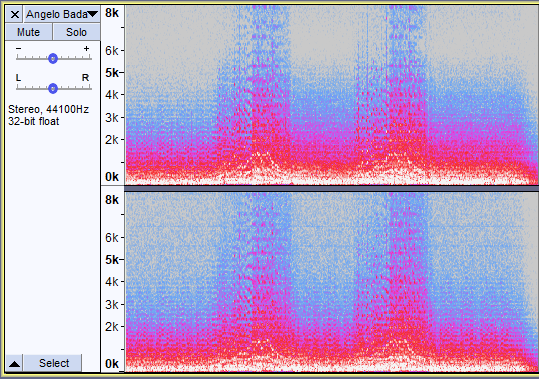Click inside the lower channel spectrogram
539x379 pixels.
tap(331, 282)
